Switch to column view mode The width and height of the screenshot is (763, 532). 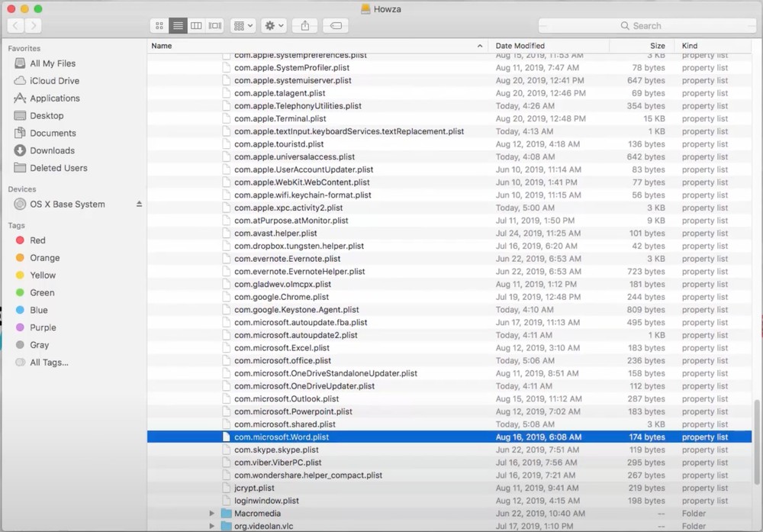tap(196, 26)
